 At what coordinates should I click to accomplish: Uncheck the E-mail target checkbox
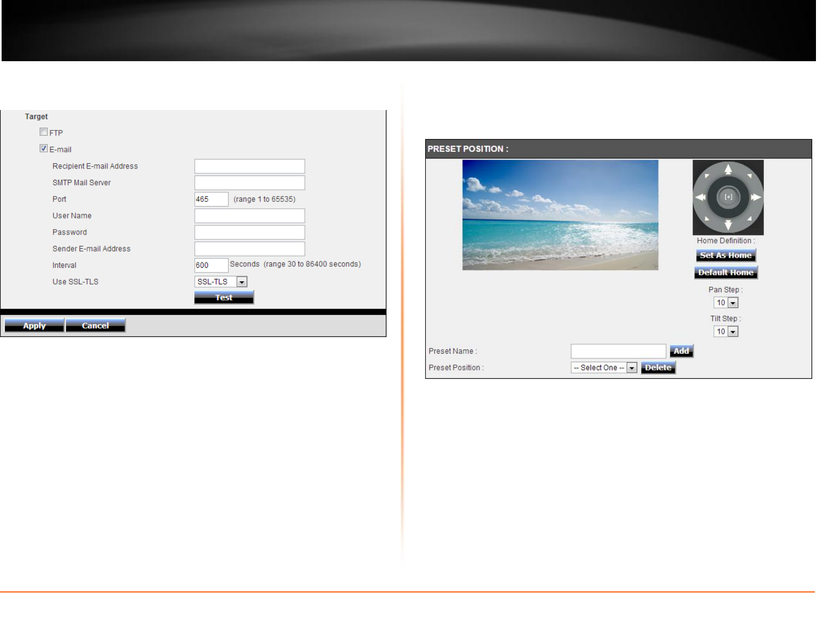pos(43,149)
